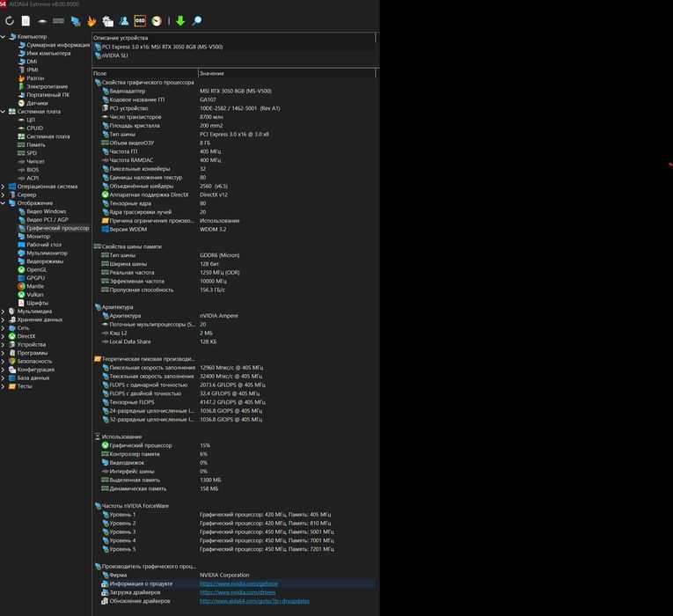Viewport: 673px width, 616px height.
Task: Collapse the Отображение tree node
Action: pos(3,203)
